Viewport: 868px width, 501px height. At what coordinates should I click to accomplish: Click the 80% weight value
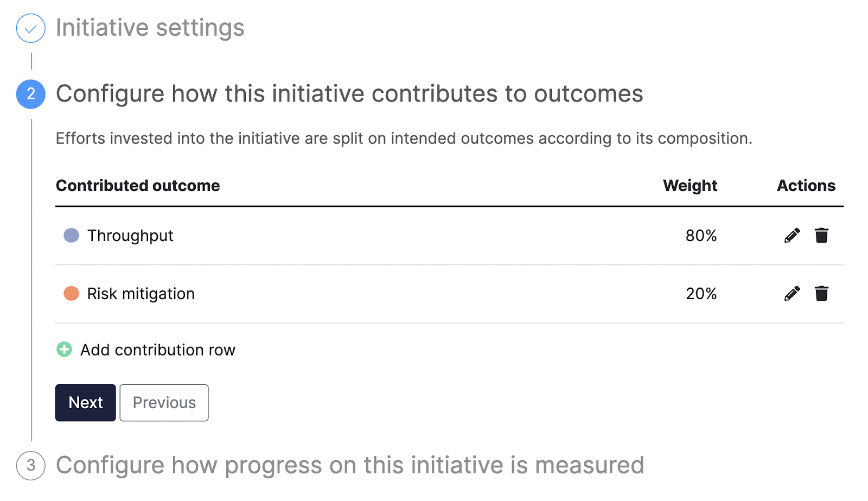[x=701, y=236]
